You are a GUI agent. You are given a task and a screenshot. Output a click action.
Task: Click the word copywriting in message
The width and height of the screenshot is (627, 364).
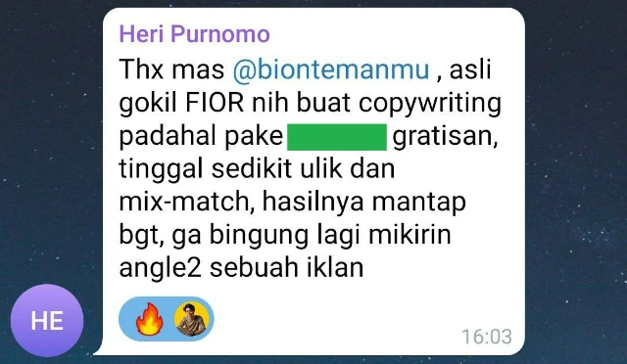tap(430, 104)
